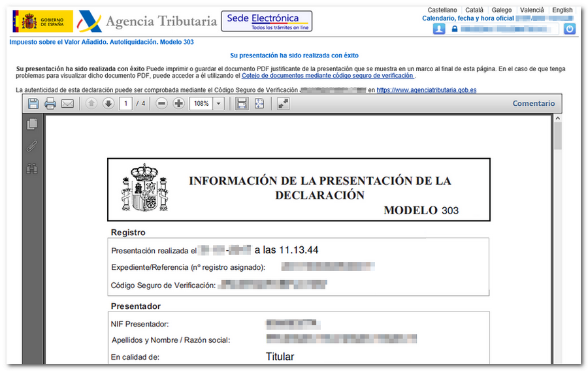Open binoculars search panel in sidebar
Screen dimensions: 588x371
click(x=32, y=169)
